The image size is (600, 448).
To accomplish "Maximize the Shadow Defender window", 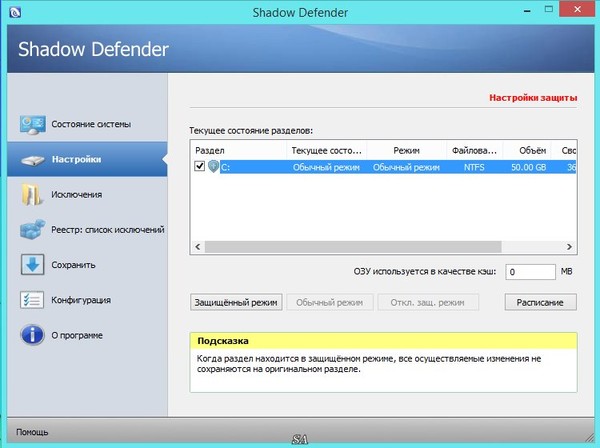I will click(549, 9).
